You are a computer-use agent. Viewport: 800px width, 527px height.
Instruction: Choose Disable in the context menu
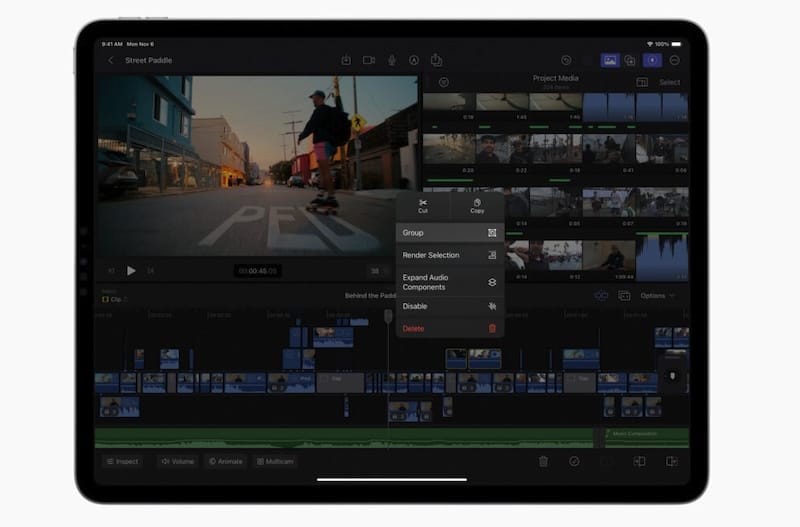450,306
